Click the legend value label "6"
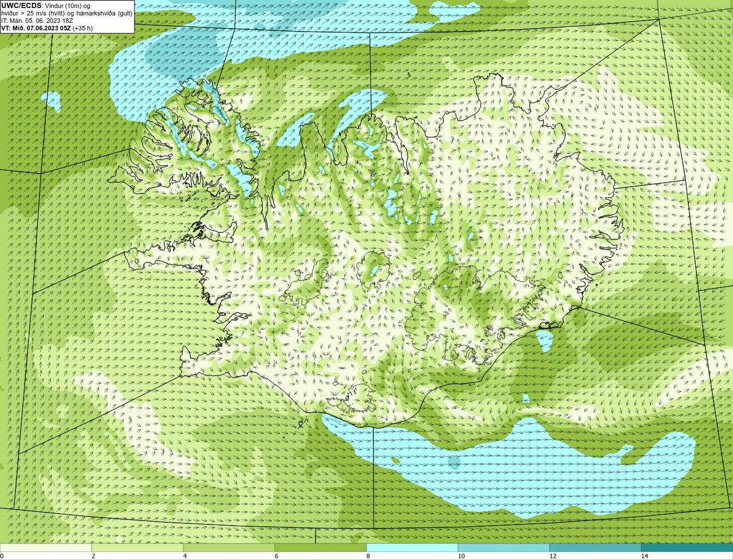Image resolution: width=733 pixels, height=560 pixels. point(276,556)
